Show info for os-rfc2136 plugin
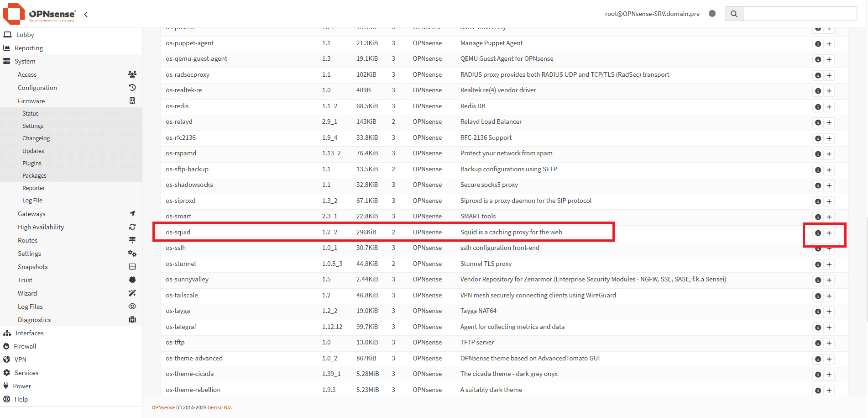 [818, 138]
